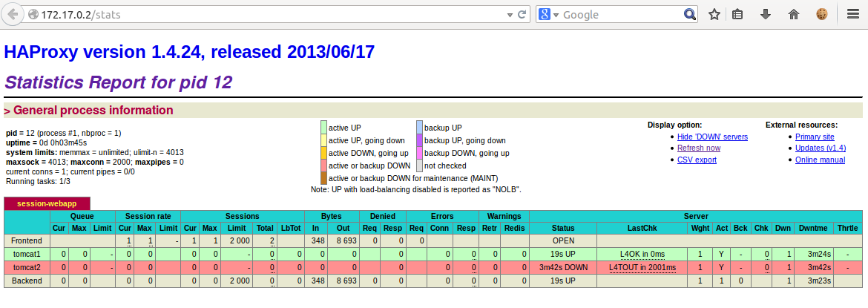
Task: Click the LbTot column header
Action: click(291, 228)
